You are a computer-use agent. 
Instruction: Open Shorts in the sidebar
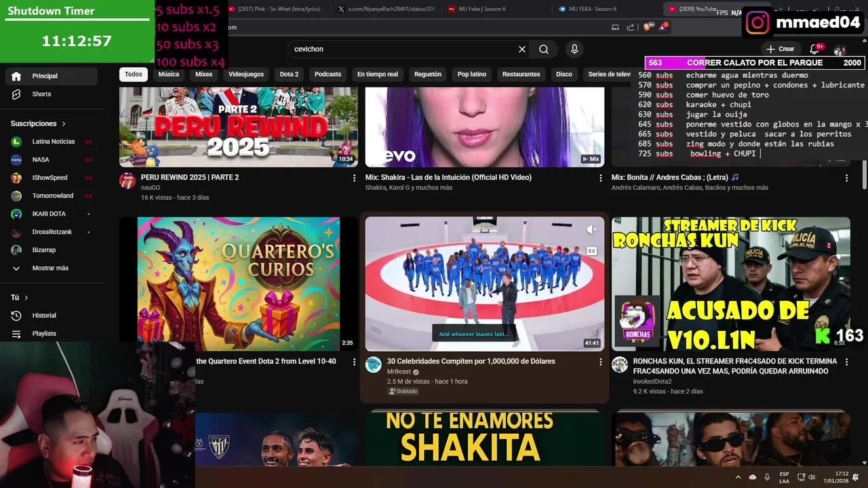[51, 94]
